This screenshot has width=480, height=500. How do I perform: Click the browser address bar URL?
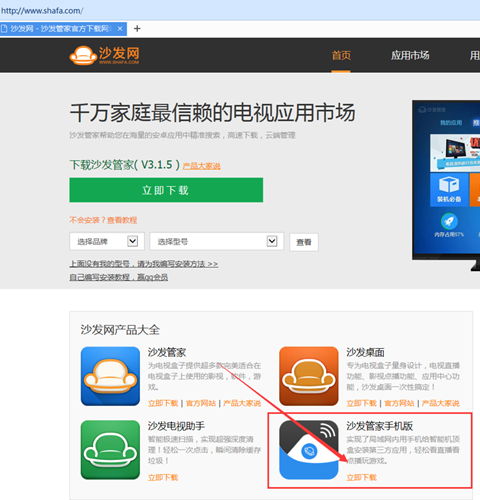pyautogui.click(x=42, y=10)
